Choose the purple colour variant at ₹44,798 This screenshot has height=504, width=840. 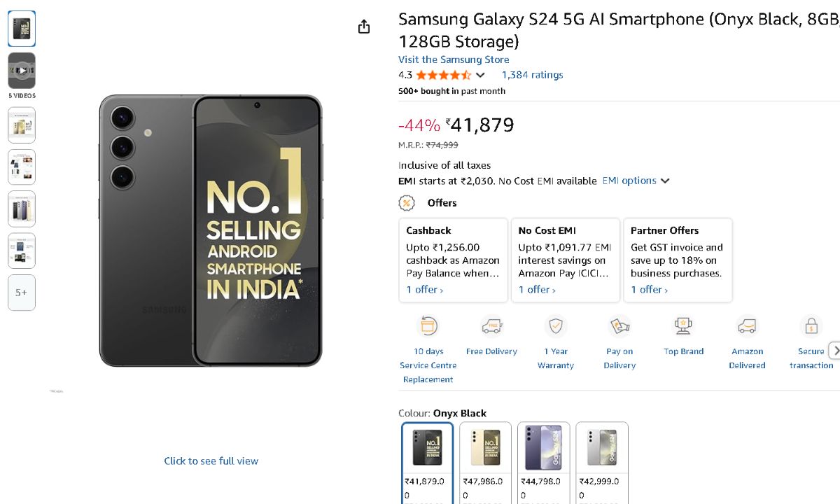(x=543, y=449)
